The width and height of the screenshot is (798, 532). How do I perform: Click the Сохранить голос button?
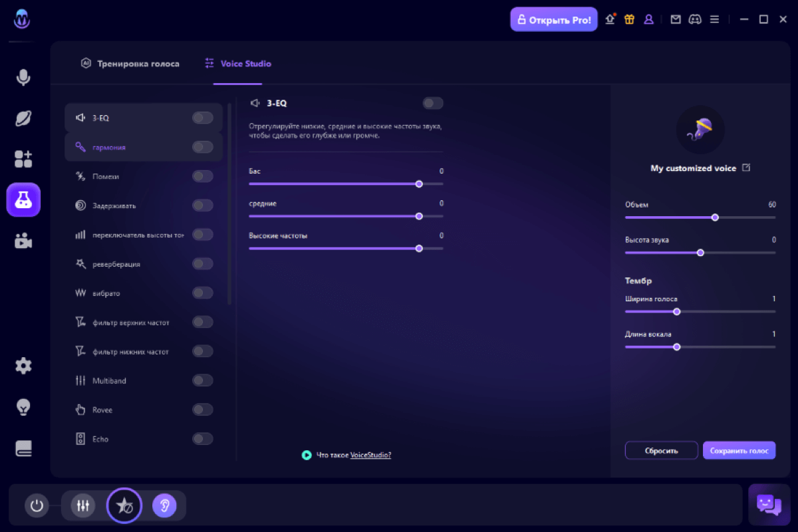(739, 450)
